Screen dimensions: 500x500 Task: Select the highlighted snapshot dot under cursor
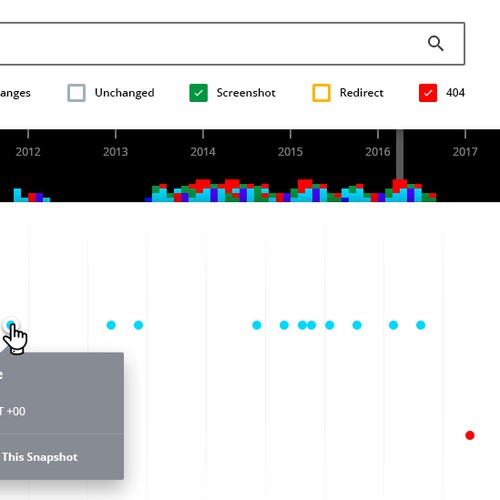[11, 325]
